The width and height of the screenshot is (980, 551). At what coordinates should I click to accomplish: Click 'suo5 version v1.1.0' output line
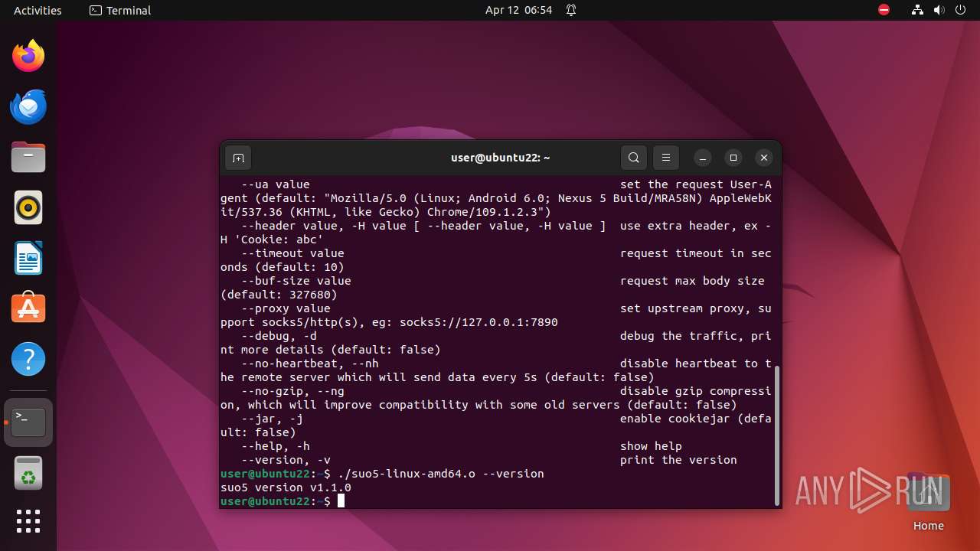point(286,487)
